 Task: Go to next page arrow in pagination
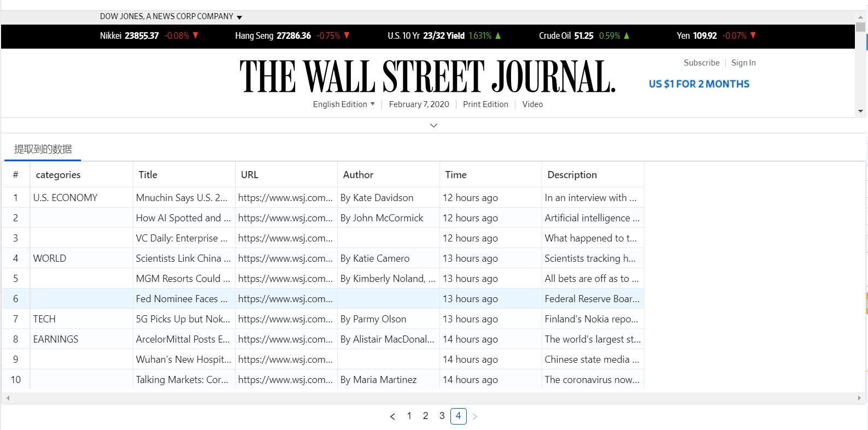pyautogui.click(x=474, y=416)
